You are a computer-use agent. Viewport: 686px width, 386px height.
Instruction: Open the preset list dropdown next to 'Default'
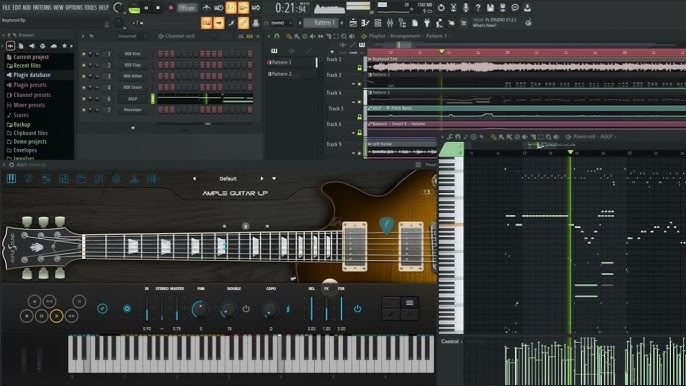coord(274,179)
